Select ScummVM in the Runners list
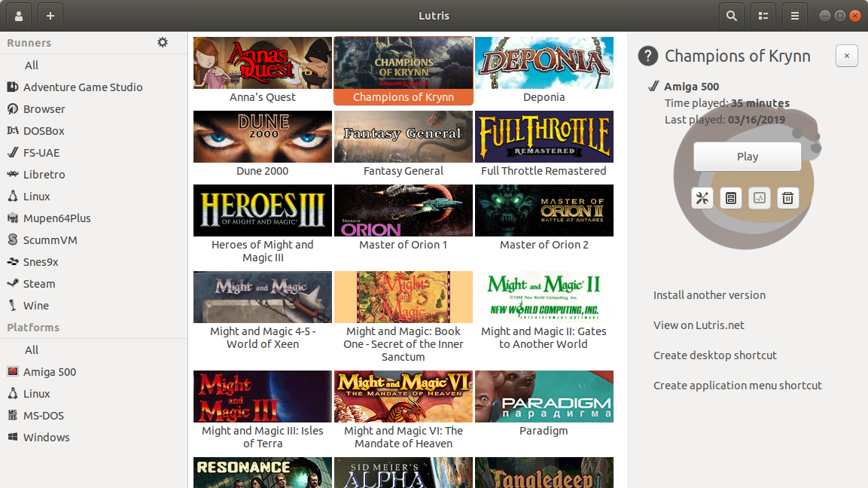868x488 pixels. [x=50, y=240]
